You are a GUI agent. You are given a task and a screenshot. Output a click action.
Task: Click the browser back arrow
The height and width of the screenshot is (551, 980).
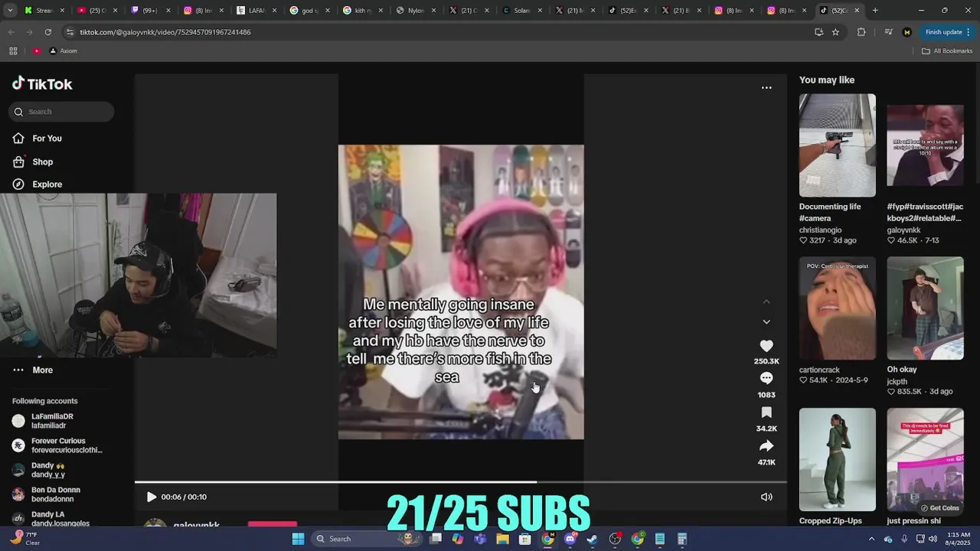coord(11,32)
